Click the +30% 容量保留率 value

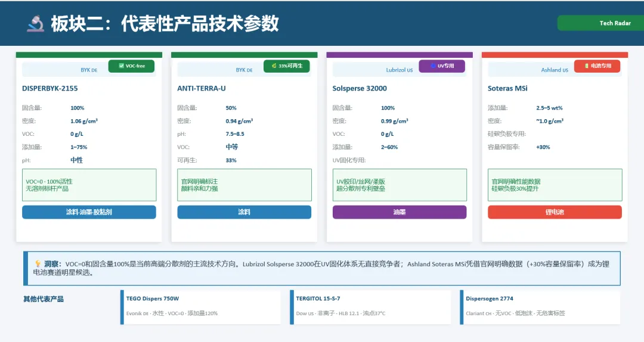pyautogui.click(x=543, y=147)
